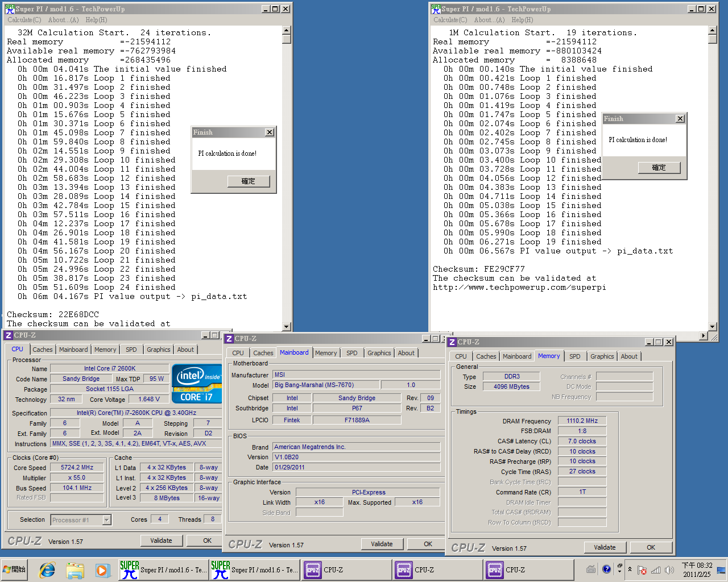Open the Graphics tab in the CPU-Z Processor window
This screenshot has height=582, width=728.
click(x=159, y=350)
